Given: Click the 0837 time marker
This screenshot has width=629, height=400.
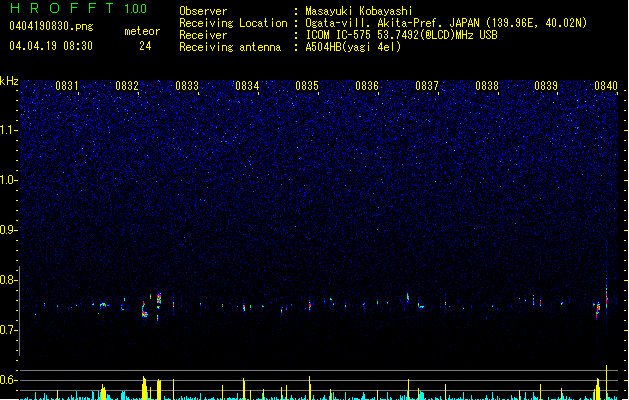Looking at the screenshot, I should point(427,86).
